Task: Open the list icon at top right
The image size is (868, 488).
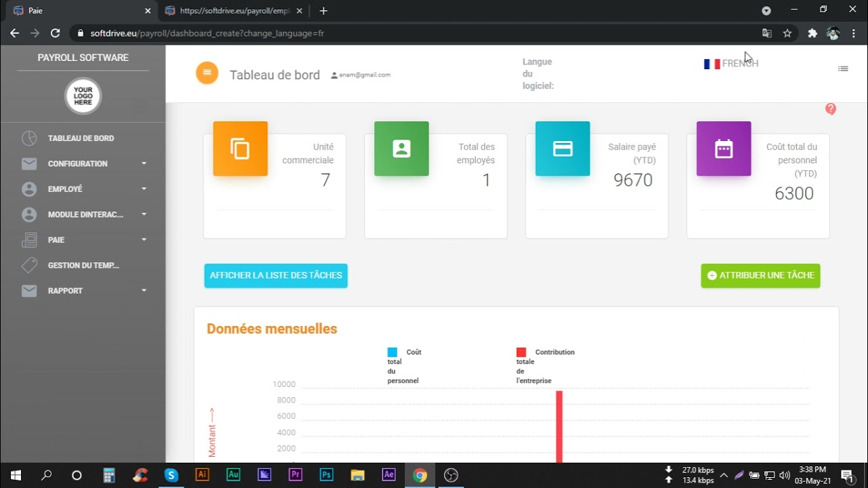Action: pos(843,68)
